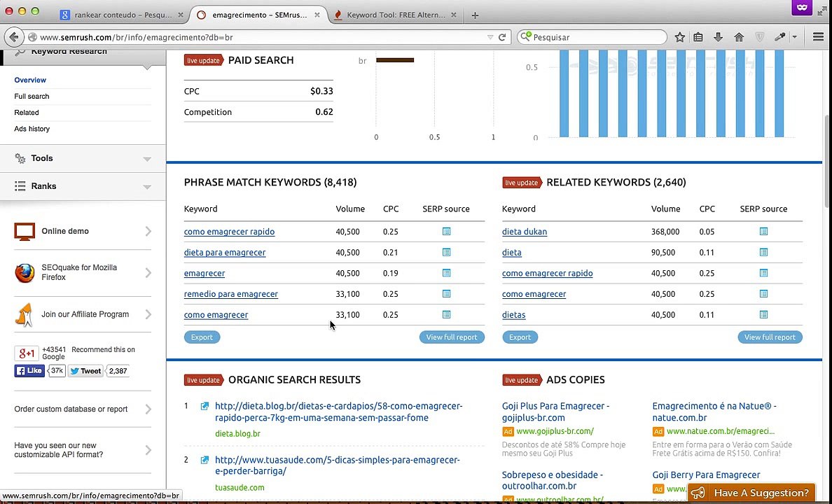Click the browser back arrow button
The height and width of the screenshot is (504, 832).
pyautogui.click(x=14, y=37)
